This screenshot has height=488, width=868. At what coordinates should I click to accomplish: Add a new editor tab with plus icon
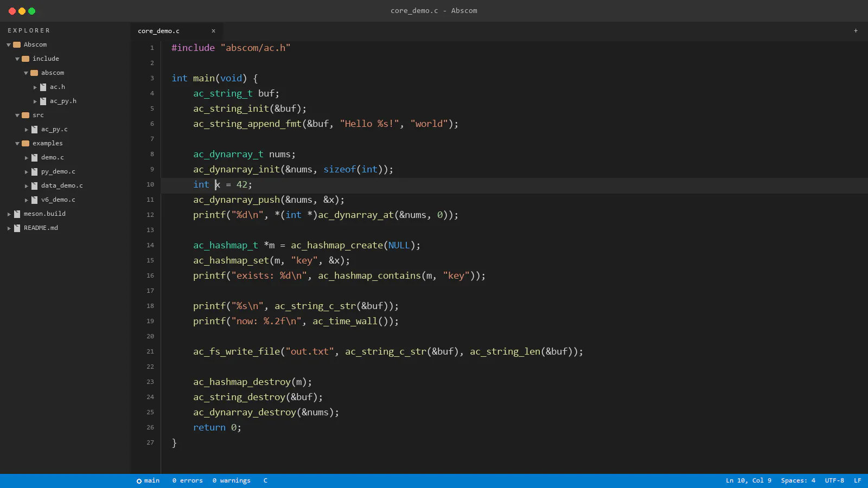pos(856,31)
